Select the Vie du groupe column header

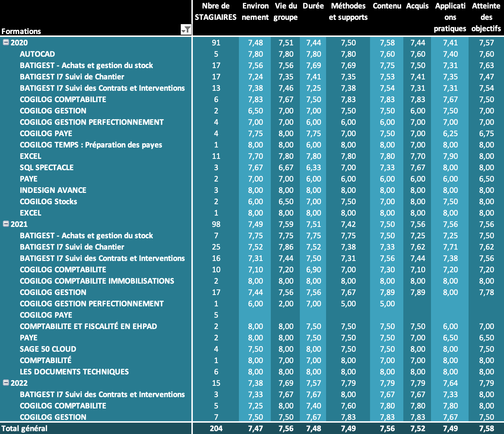coord(286,11)
